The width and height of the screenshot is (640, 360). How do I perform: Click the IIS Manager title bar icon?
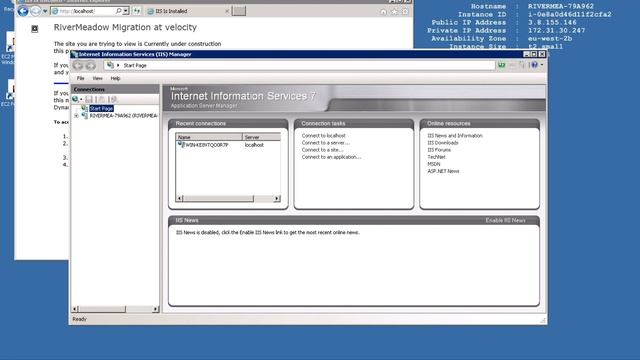[74, 54]
